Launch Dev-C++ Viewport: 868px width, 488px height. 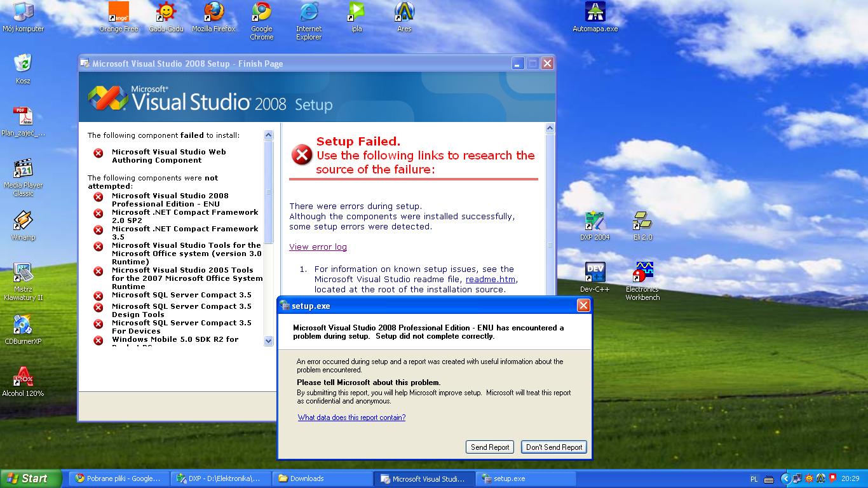(595, 270)
